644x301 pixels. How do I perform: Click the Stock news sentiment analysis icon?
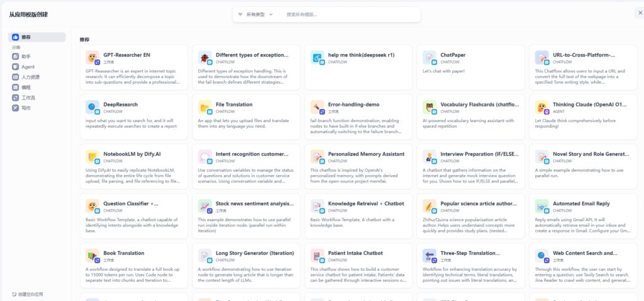205,206
